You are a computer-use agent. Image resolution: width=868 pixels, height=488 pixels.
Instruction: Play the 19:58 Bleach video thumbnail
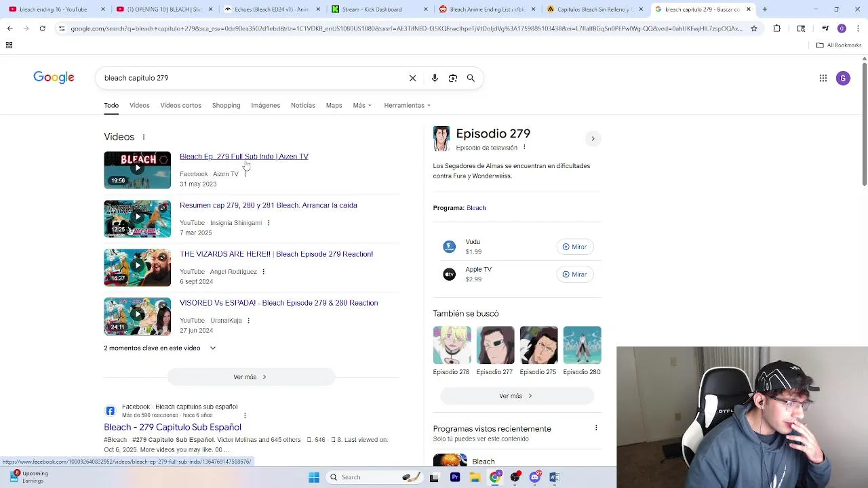(138, 170)
